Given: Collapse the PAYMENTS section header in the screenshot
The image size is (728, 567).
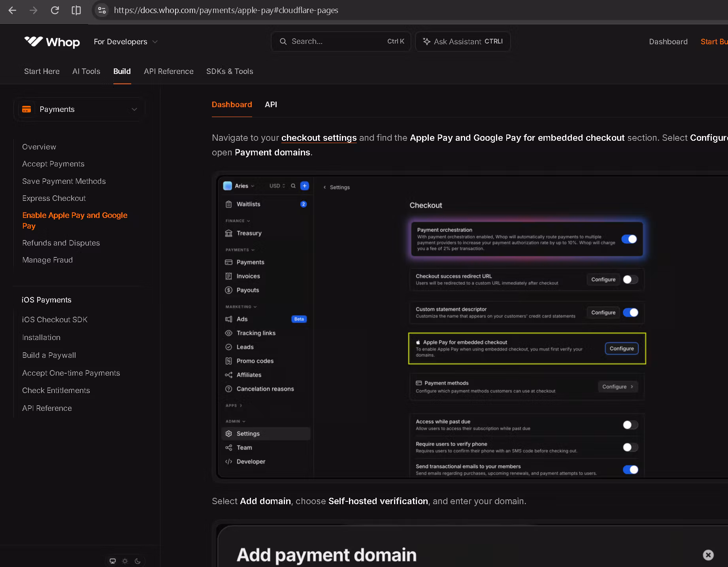Looking at the screenshot, I should pyautogui.click(x=240, y=250).
